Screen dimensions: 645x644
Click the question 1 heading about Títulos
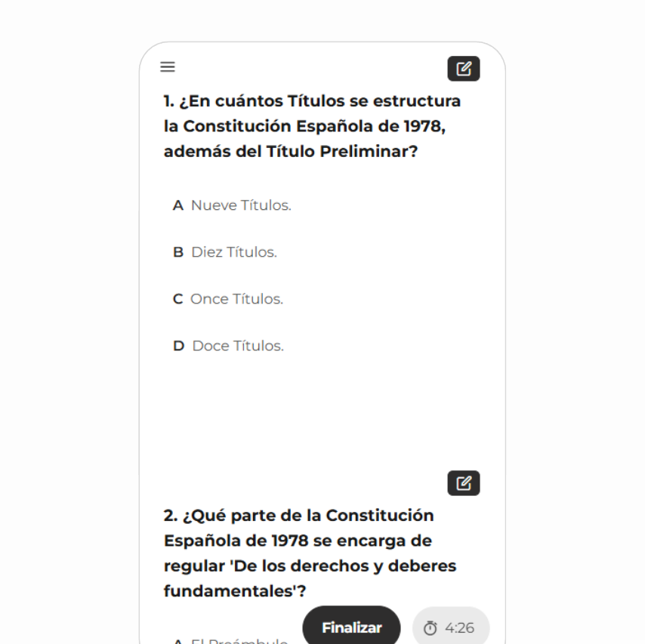(312, 126)
